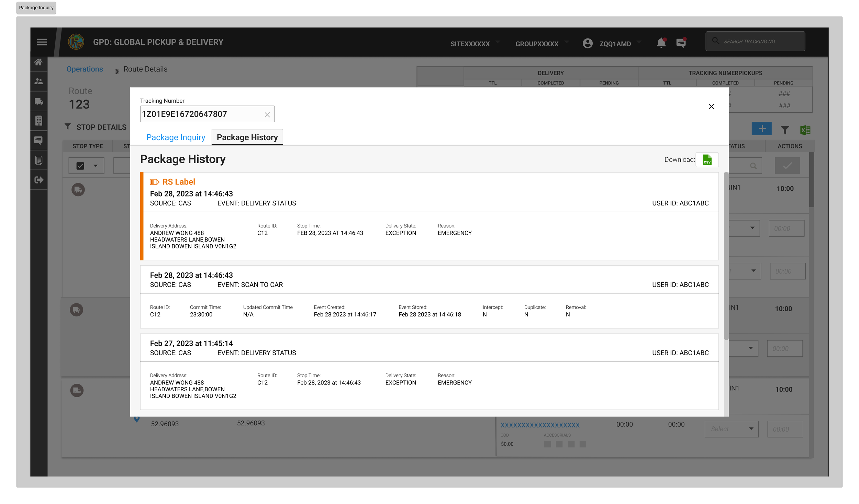
Task: Download package history as CSV
Action: 707,160
